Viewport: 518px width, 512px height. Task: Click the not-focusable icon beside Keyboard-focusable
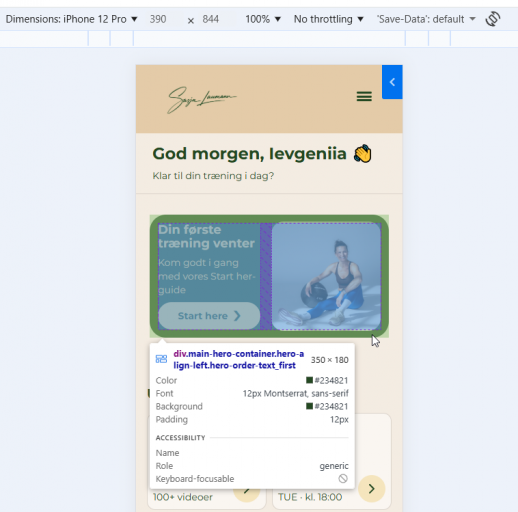coord(343,479)
